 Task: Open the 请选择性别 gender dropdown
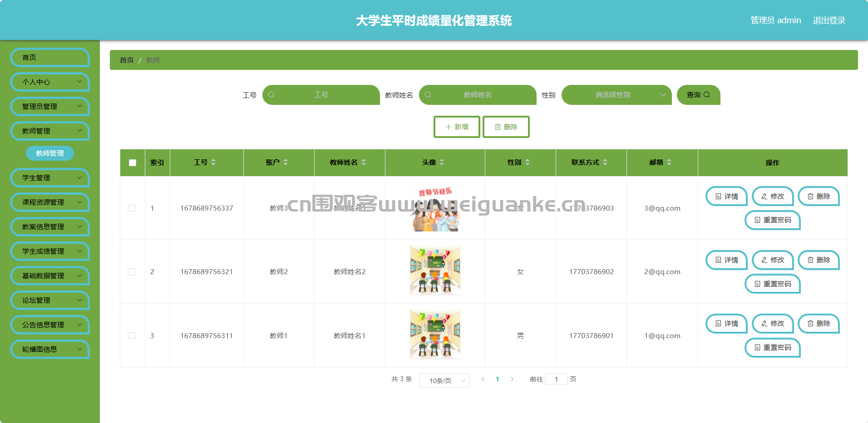(x=616, y=95)
